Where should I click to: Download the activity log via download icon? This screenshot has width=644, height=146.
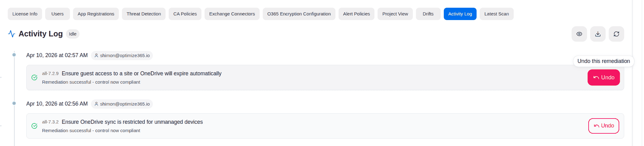598,34
